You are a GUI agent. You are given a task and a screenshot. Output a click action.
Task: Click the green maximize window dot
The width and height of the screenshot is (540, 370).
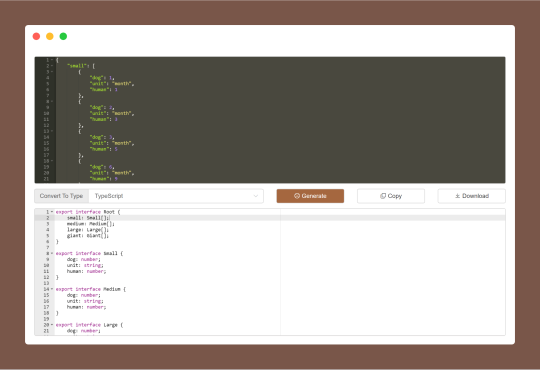coord(63,36)
